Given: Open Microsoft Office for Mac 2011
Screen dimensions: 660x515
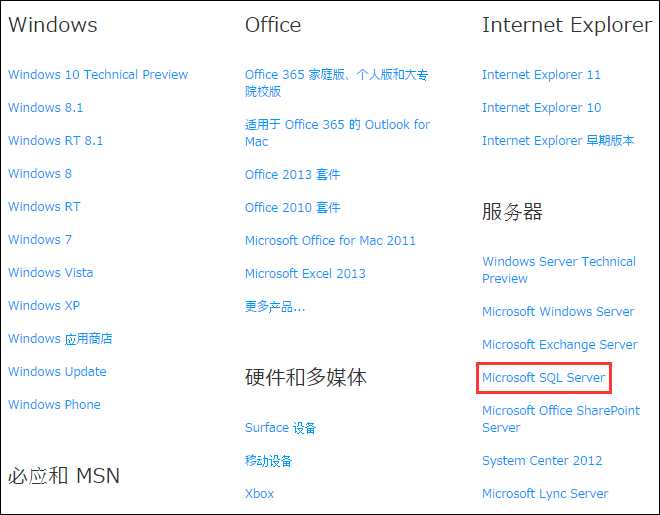Looking at the screenshot, I should click(x=330, y=240).
